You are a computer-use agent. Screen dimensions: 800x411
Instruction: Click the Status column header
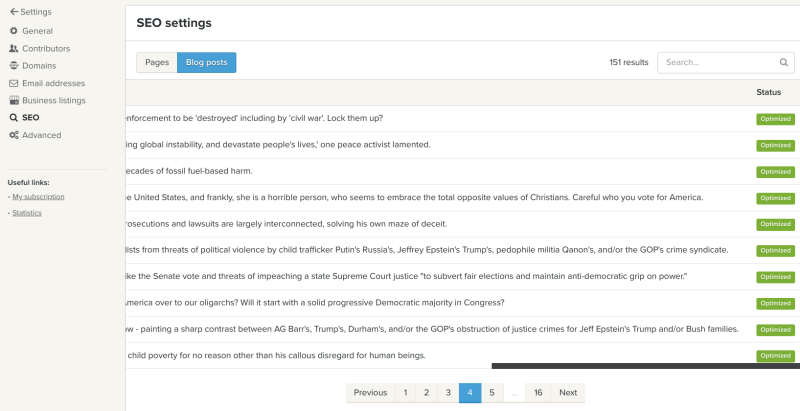(768, 92)
